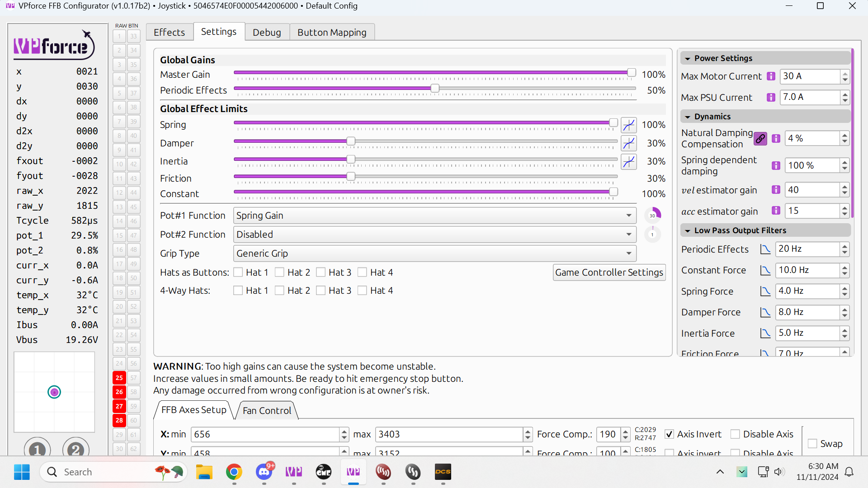Screen dimensions: 868x488
Task: Open DCS app from the taskbar
Action: (443, 472)
